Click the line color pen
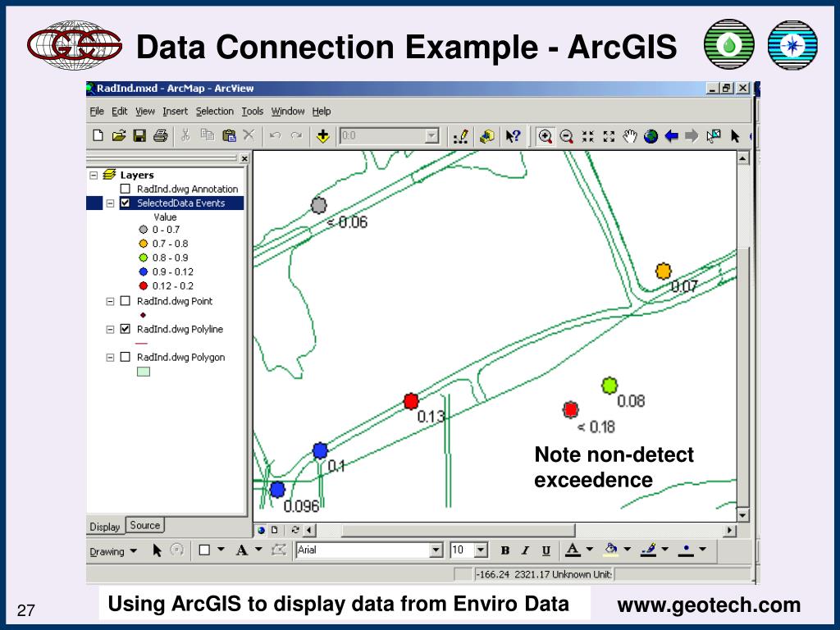This screenshot has height=630, width=840. [648, 550]
